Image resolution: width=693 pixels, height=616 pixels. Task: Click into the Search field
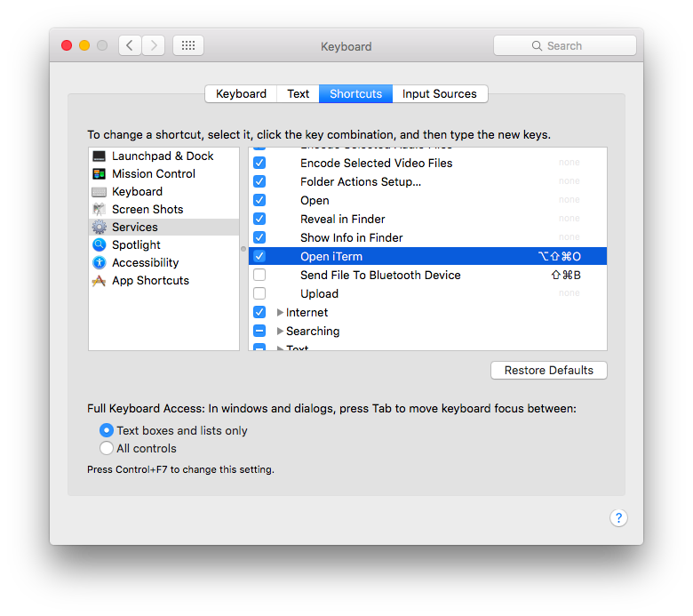[x=565, y=45]
